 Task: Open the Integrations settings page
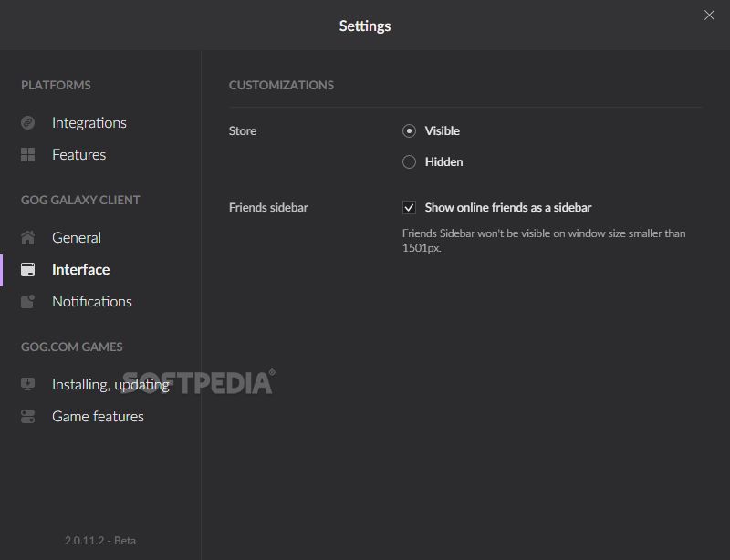point(89,123)
